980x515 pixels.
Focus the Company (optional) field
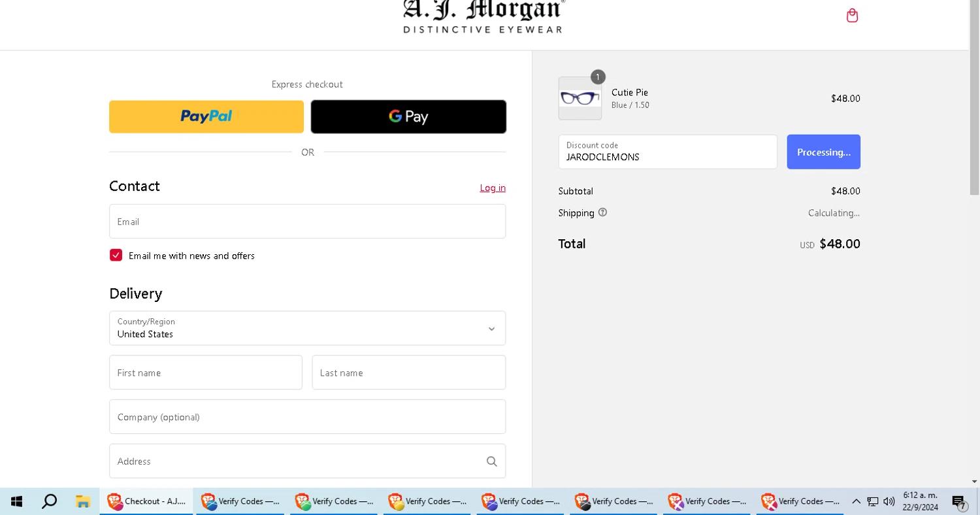tap(307, 417)
